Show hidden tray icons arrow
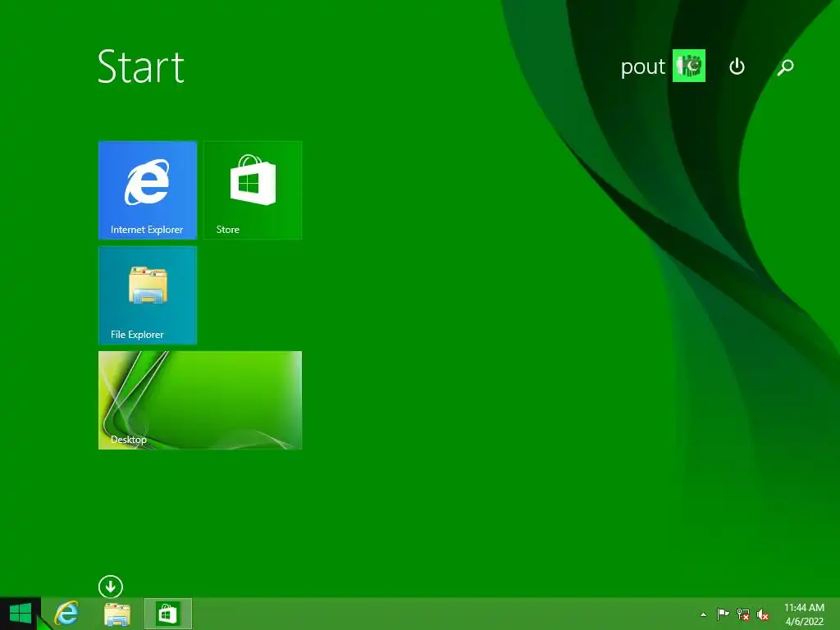Screen dimensions: 840x630 coord(703,614)
